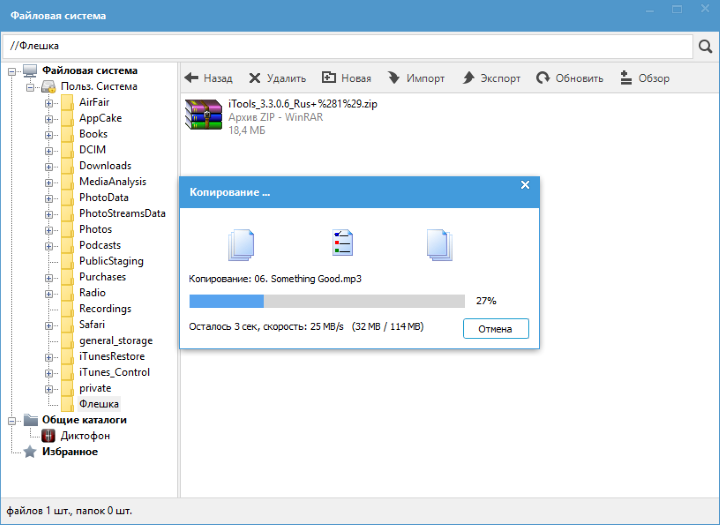Select Избранное favorites item

coord(70,452)
